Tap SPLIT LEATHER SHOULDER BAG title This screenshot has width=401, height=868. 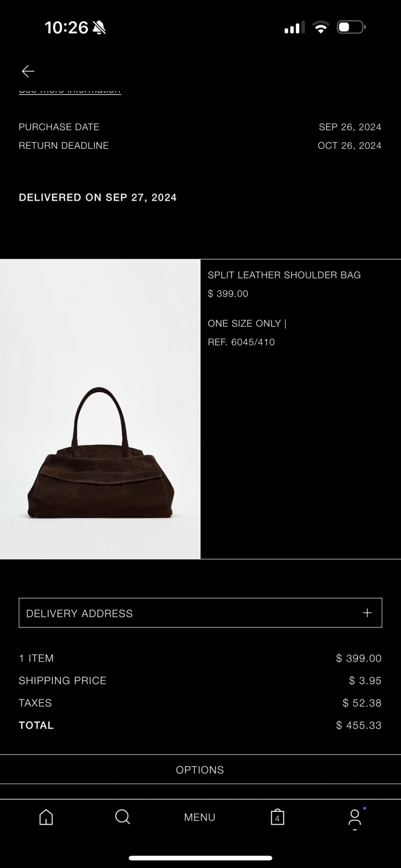(284, 275)
